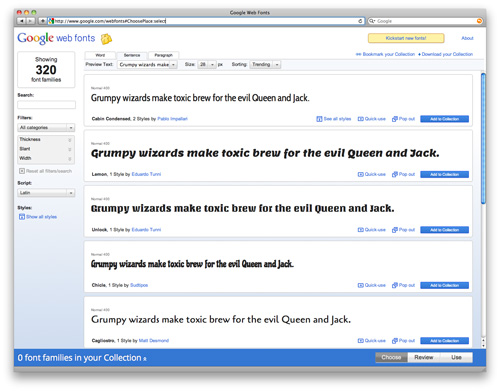500x391 pixels.
Task: Expand the Width filter
Action: (x=46, y=158)
